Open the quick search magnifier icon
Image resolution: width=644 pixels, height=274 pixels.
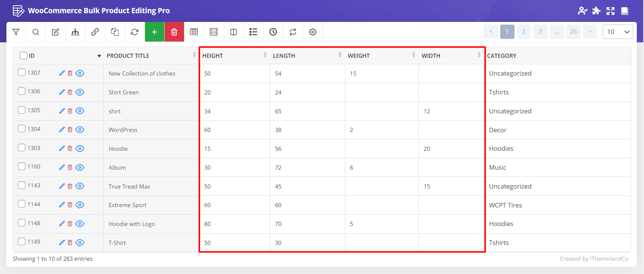tap(36, 32)
